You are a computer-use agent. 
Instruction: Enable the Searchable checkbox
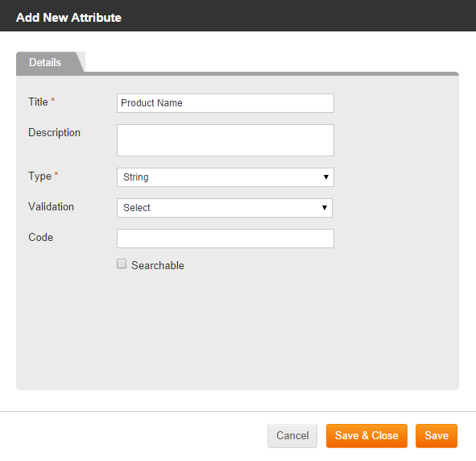click(x=122, y=264)
